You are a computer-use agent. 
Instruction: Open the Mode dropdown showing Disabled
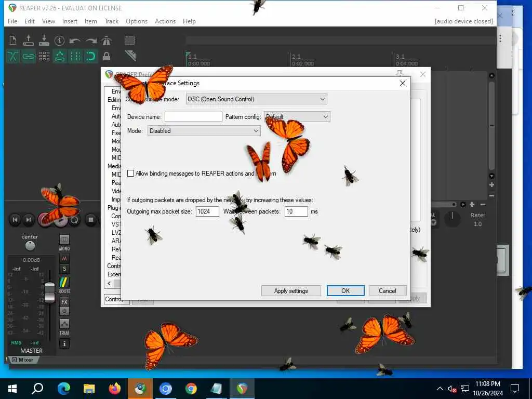pyautogui.click(x=204, y=131)
